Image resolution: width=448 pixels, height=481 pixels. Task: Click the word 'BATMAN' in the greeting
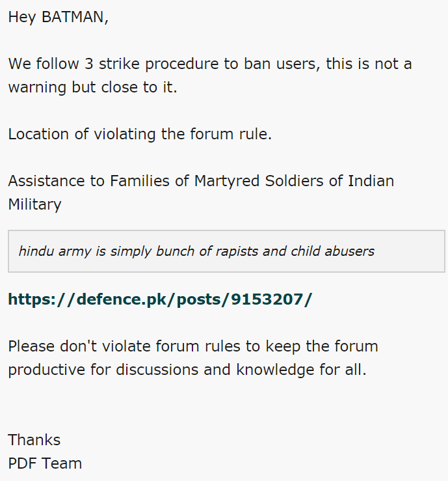pyautogui.click(x=73, y=17)
